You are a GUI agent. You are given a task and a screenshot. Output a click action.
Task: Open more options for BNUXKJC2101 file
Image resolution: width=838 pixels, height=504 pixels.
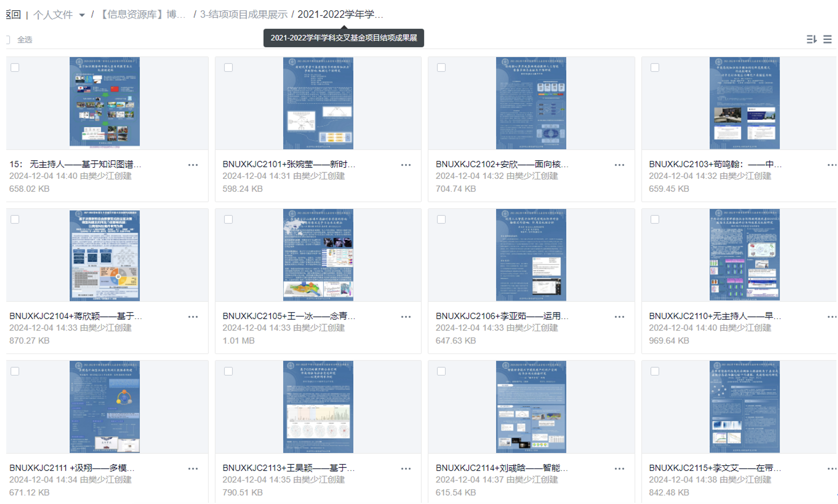[x=406, y=165]
